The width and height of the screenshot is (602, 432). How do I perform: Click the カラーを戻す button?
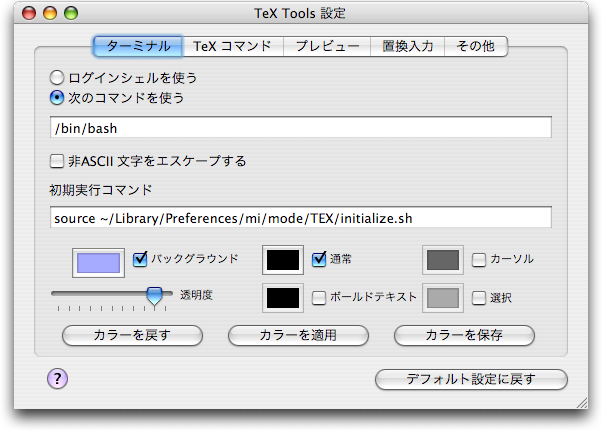coord(132,336)
